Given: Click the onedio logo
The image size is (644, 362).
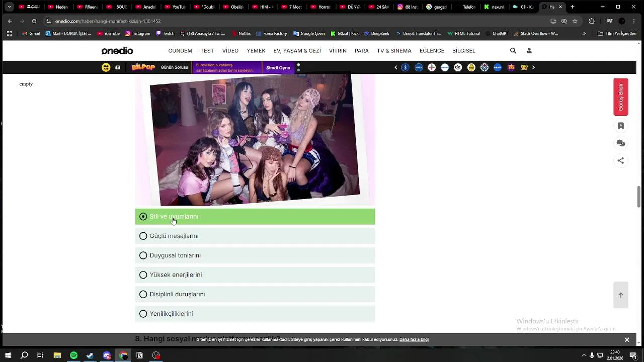Looking at the screenshot, I should 117,51.
